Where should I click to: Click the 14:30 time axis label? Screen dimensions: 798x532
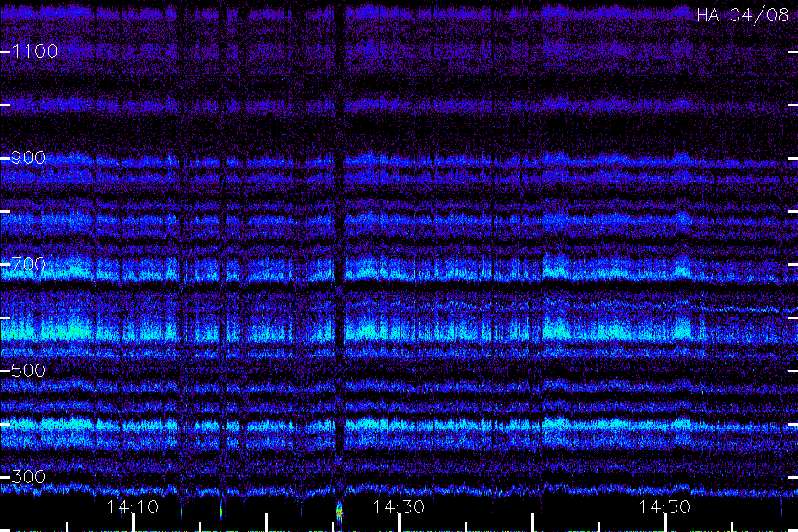tap(398, 507)
